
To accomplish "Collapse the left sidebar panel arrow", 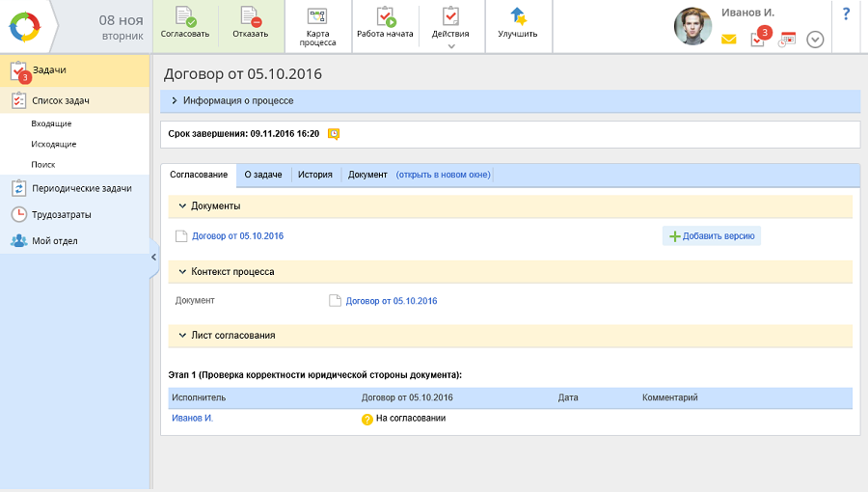I will pyautogui.click(x=153, y=258).
